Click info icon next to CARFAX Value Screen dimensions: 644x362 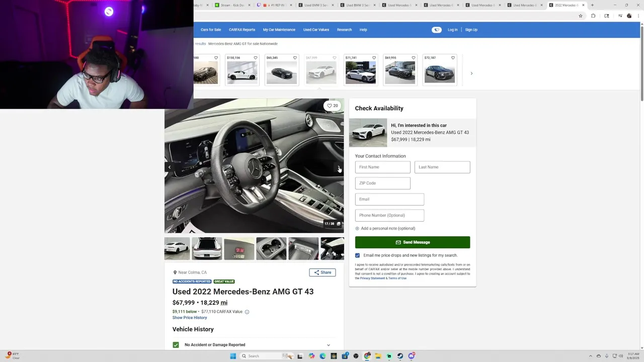tap(247, 312)
